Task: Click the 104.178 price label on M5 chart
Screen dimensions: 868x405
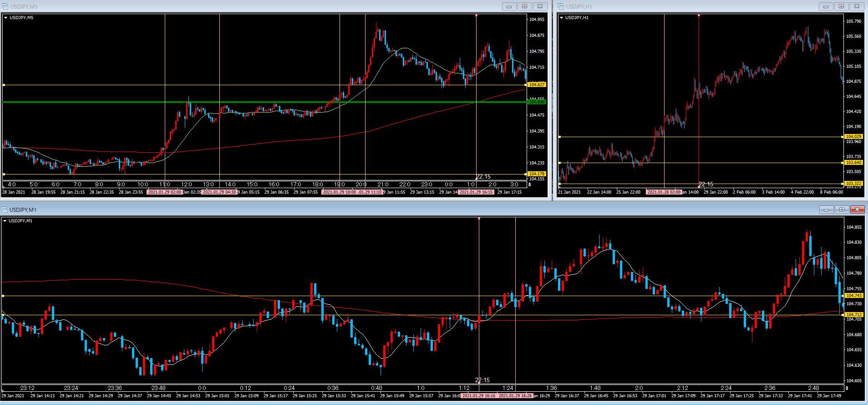Action: (537, 174)
